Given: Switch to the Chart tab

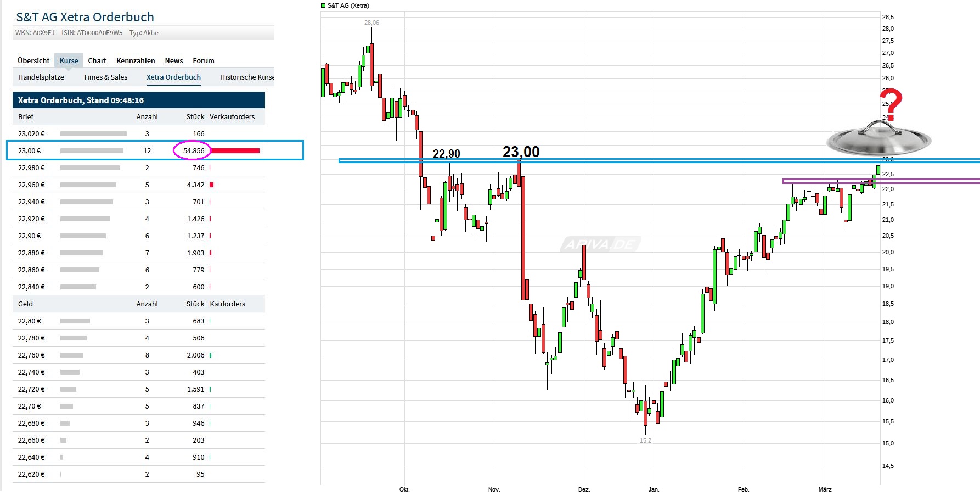Looking at the screenshot, I should (97, 60).
